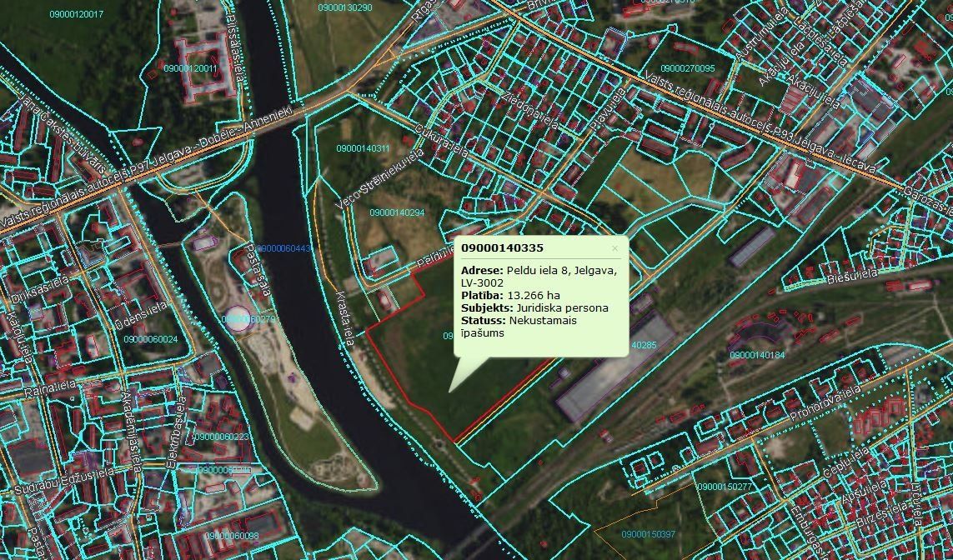Click the Driksas iela street label
953x560 pixels.
point(40,291)
